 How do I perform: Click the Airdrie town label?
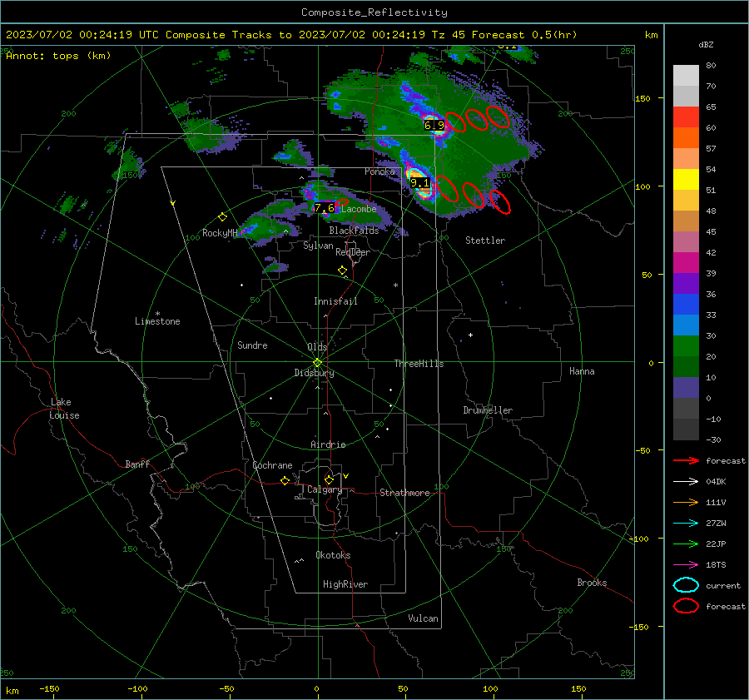coord(328,444)
